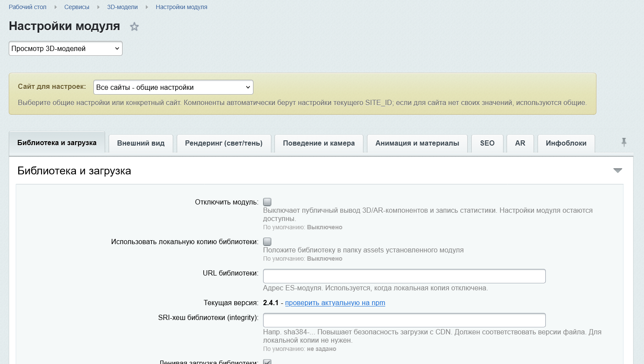
Task: Open the Просмотр 3D-моделей module dropdown
Action: (65, 48)
